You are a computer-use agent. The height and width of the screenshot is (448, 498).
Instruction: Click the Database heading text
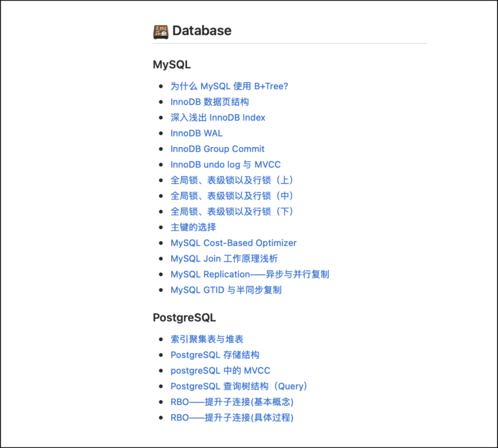[202, 31]
